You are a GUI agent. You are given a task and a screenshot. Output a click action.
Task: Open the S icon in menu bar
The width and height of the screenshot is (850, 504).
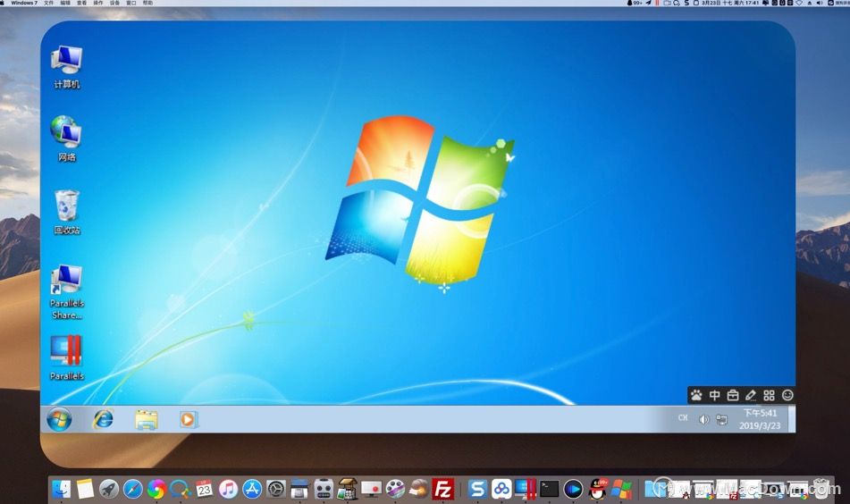pos(686,3)
